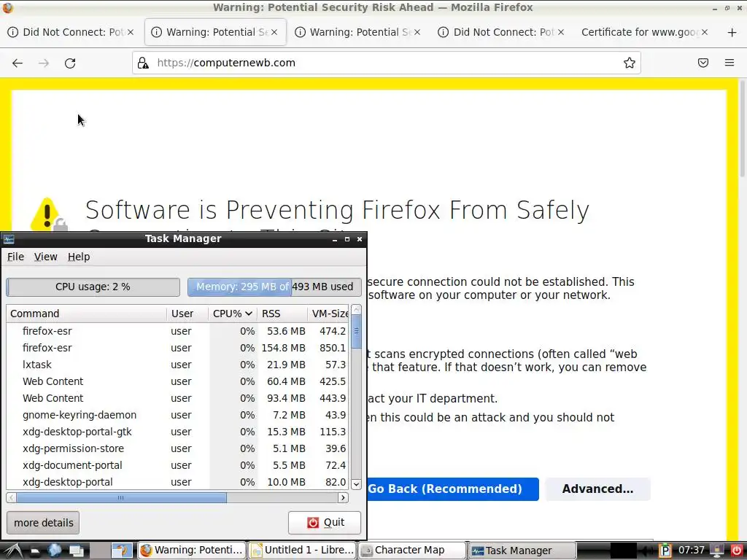Sort processes by the User column
The height and width of the screenshot is (560, 747).
coord(187,314)
